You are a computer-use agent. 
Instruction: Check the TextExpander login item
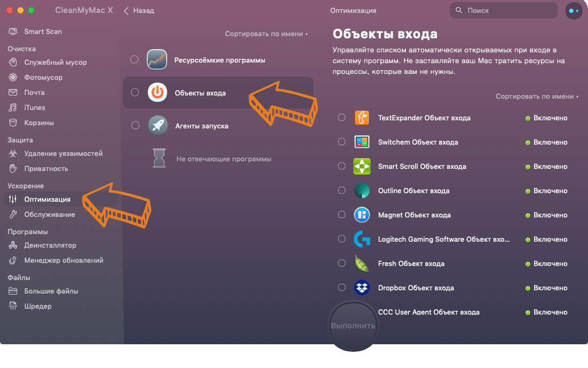pos(341,118)
